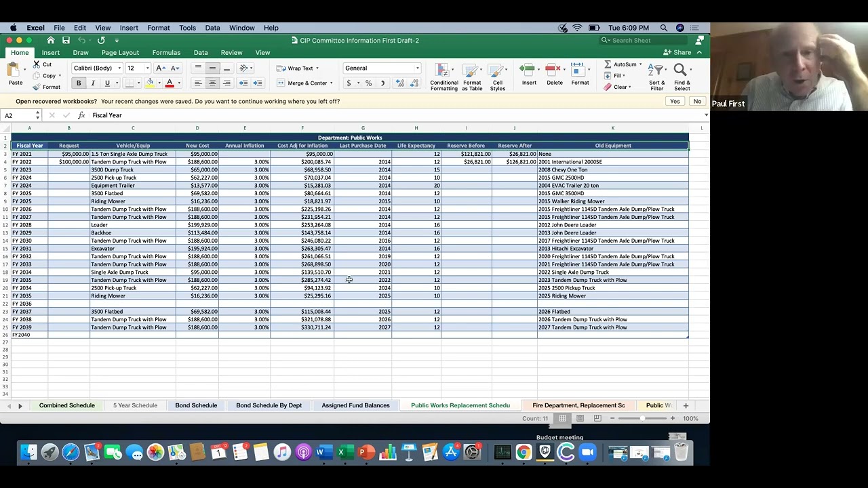
Task: Save the workbook using the floppy disk icon
Action: [x=66, y=40]
